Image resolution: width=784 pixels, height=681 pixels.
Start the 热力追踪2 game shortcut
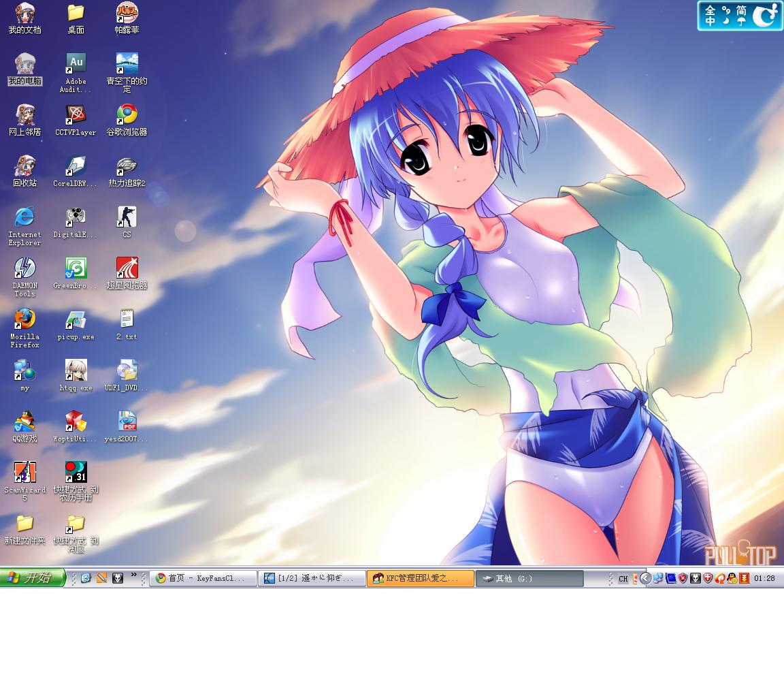point(127,172)
